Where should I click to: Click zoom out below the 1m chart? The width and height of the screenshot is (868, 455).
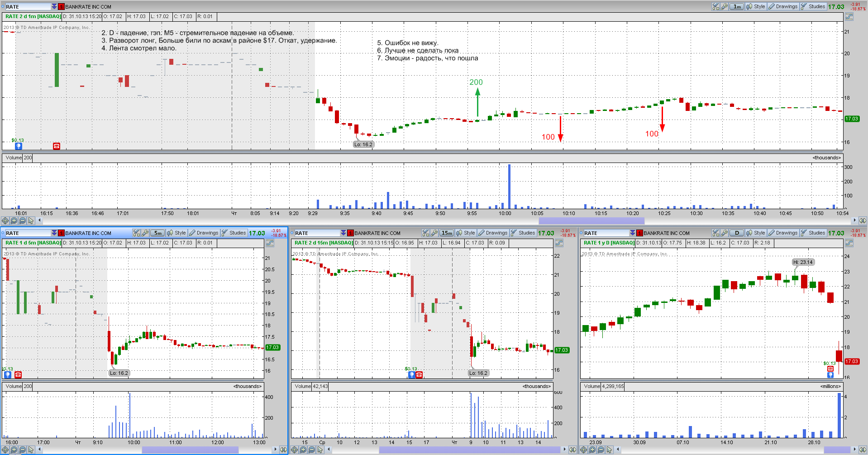[22, 220]
